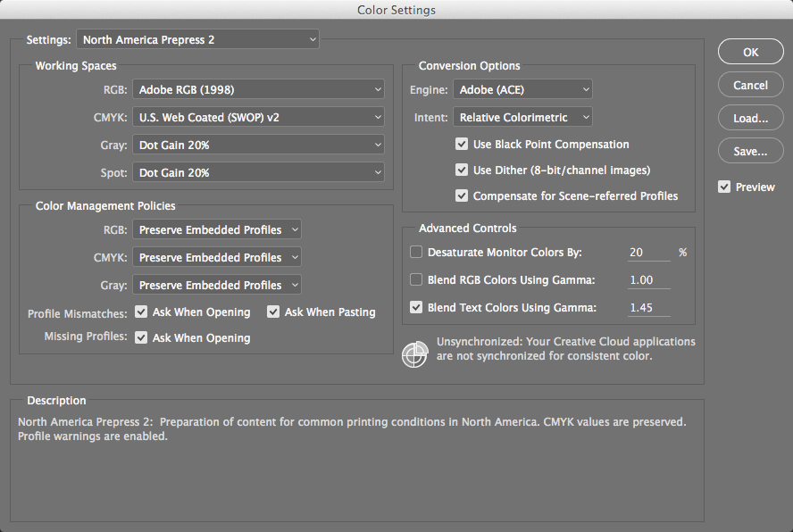793x532 pixels.
Task: Open the RGB working space dropdown
Action: point(258,88)
